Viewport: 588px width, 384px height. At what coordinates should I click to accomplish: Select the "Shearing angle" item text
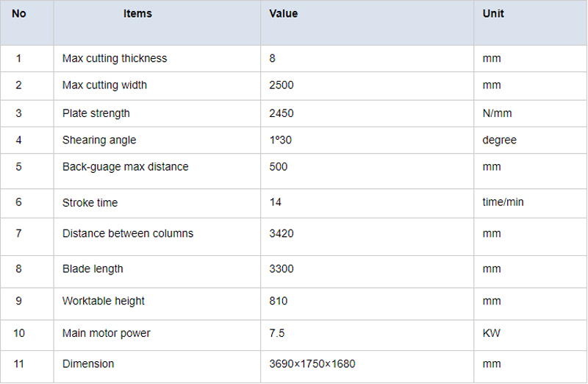point(99,141)
